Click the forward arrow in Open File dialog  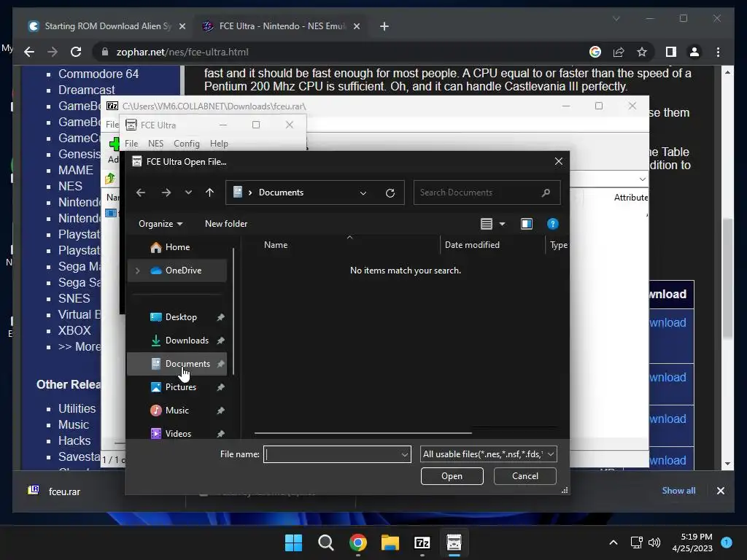(166, 192)
